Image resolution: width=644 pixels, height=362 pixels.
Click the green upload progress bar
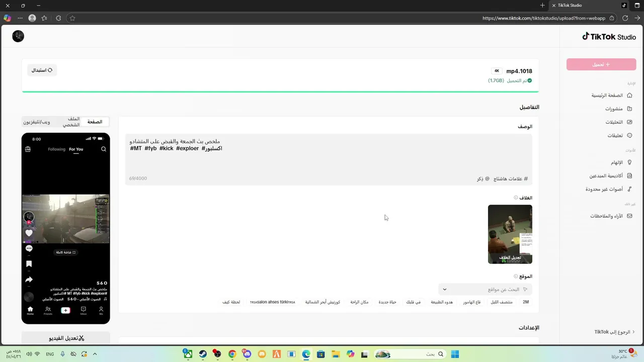(x=280, y=92)
